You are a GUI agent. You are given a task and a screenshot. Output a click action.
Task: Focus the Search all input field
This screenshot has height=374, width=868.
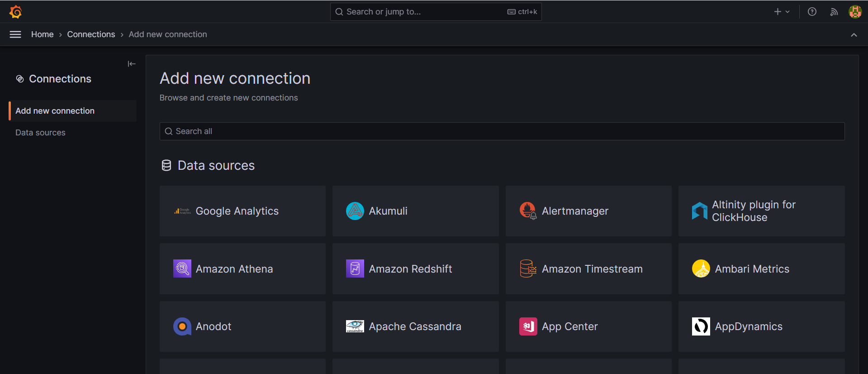point(502,131)
